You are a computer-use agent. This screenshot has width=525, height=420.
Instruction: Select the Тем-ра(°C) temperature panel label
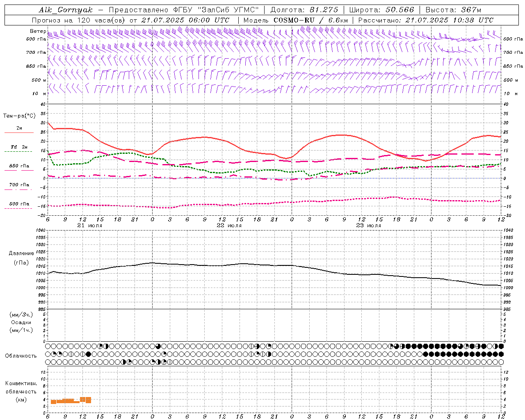(19, 116)
